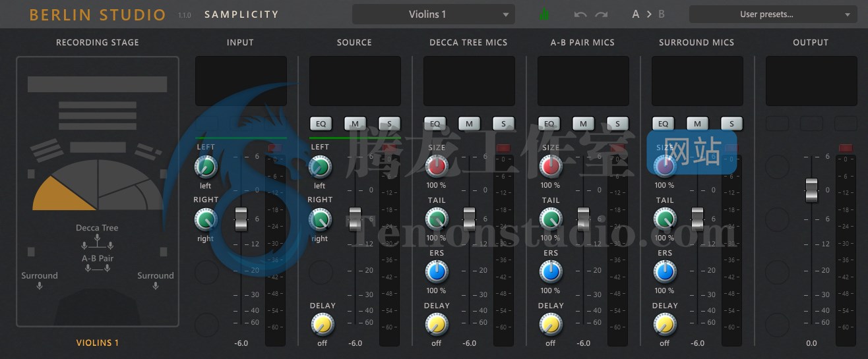
Task: Open the Violins 1 instrument dropdown
Action: coord(433,14)
